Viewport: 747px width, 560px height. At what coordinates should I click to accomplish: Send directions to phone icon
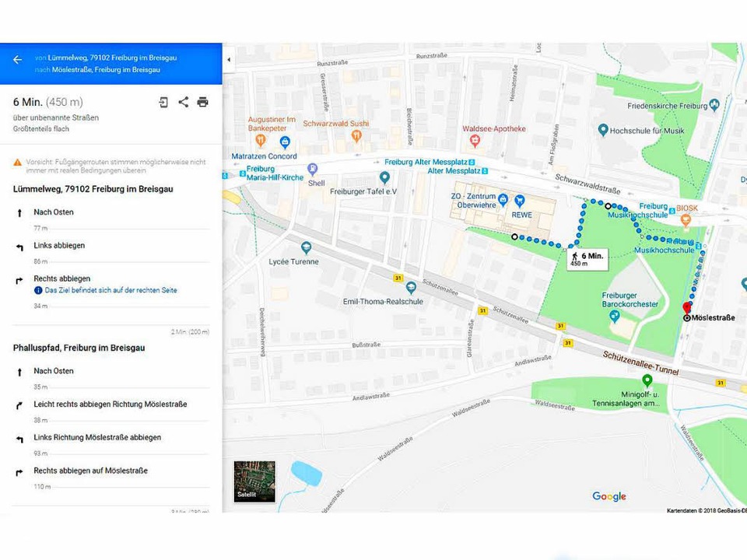(163, 102)
